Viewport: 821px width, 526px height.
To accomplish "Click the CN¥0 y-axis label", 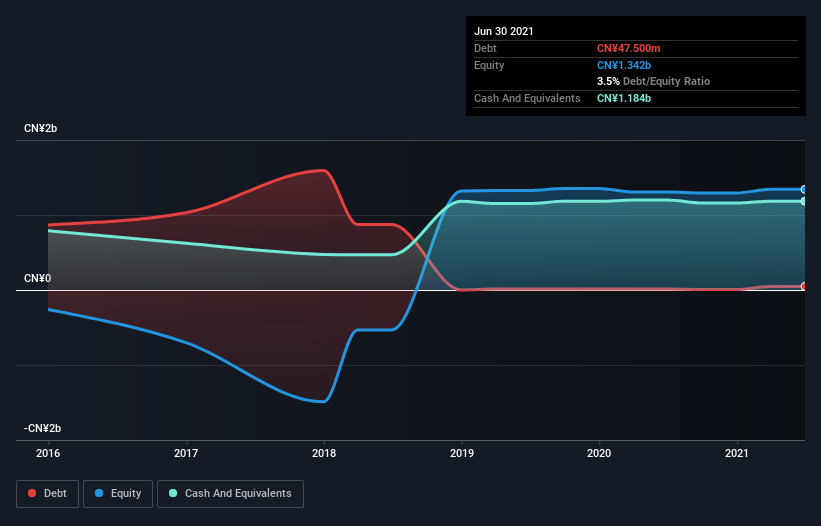I will pos(38,278).
